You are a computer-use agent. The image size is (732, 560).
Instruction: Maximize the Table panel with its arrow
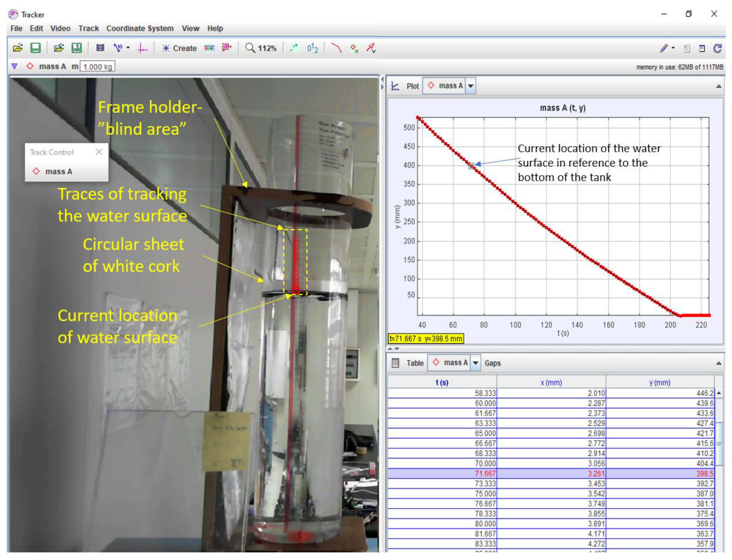click(x=719, y=363)
